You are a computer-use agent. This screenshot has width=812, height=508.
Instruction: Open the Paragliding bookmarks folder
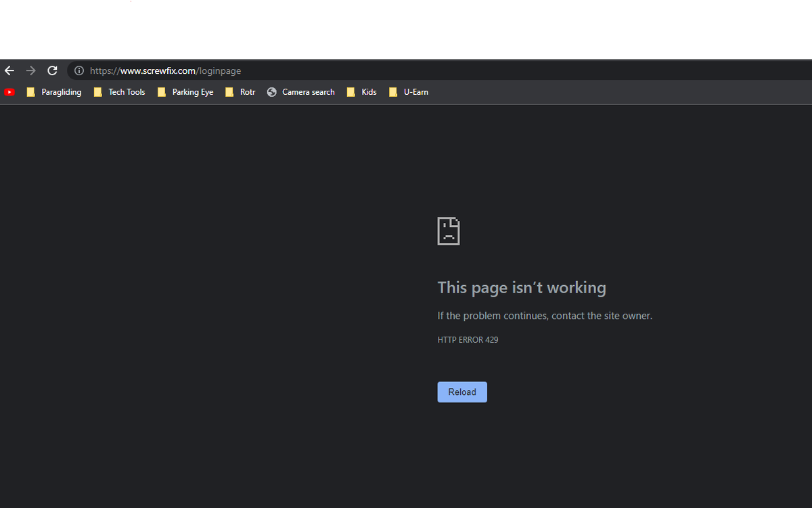53,92
